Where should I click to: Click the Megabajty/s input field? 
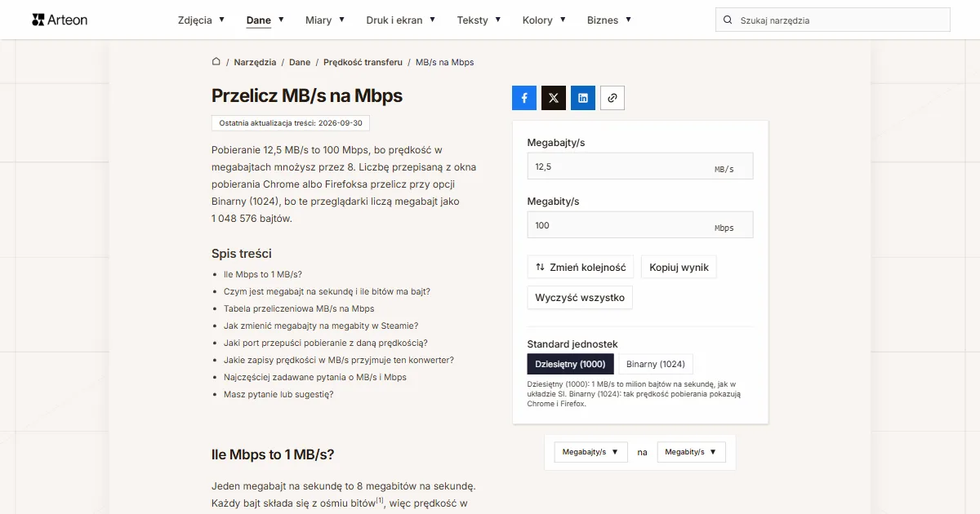pyautogui.click(x=640, y=166)
